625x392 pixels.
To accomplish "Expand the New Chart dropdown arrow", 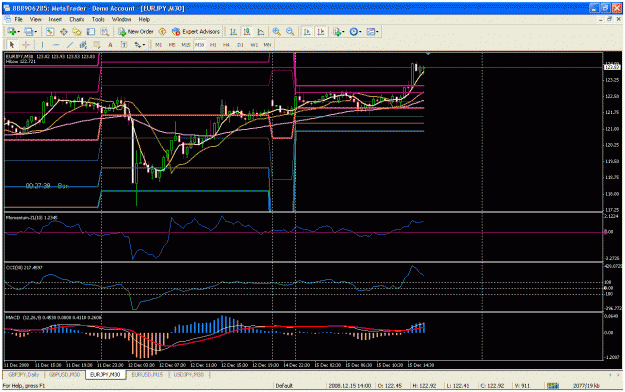I will [x=18, y=32].
